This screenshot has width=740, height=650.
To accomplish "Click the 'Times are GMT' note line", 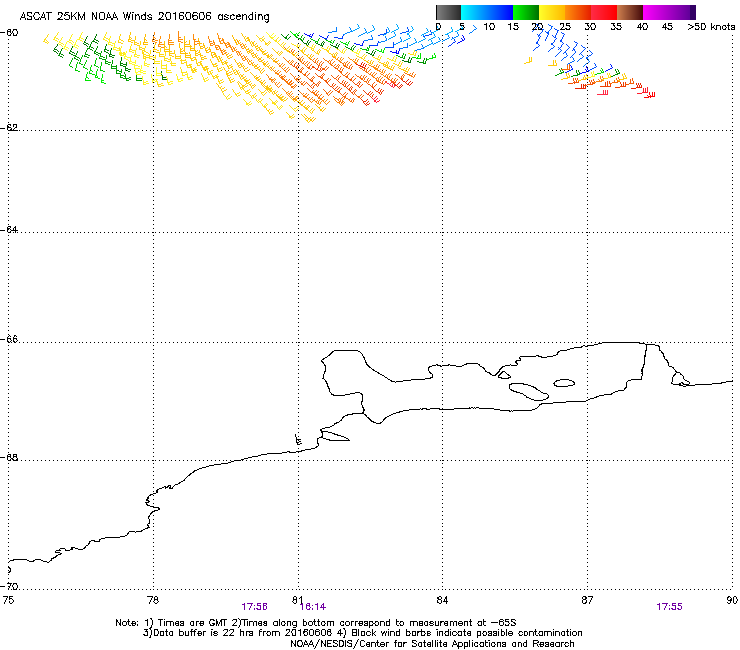I will pyautogui.click(x=316, y=623).
